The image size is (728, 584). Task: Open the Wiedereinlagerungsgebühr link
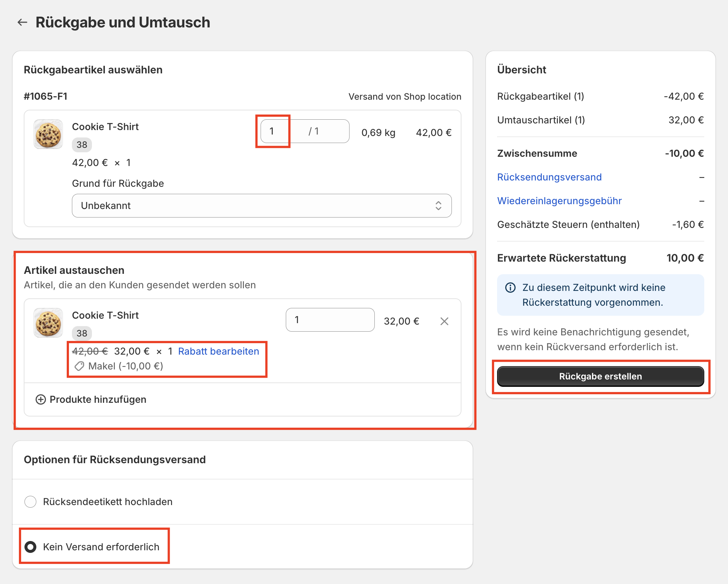point(559,201)
